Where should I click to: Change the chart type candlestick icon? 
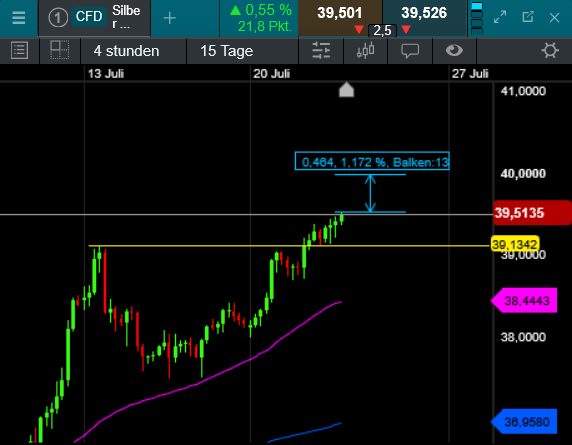tap(366, 51)
